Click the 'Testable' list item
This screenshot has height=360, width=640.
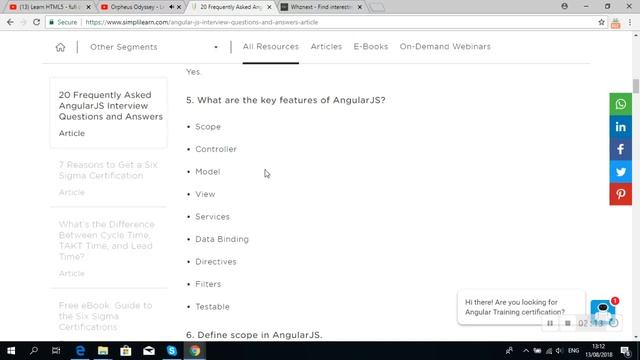coord(212,307)
